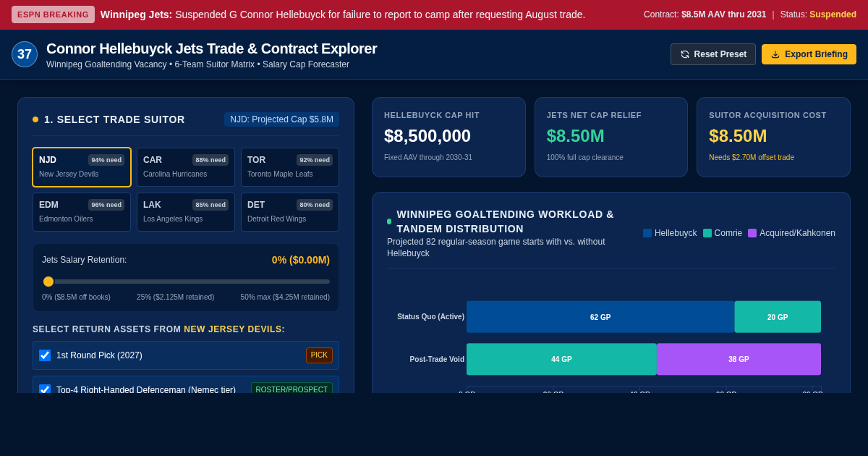Screen dimensions: 868x456
Task: Select the EDM Edmonton Oilers suitor card
Action: [82, 212]
